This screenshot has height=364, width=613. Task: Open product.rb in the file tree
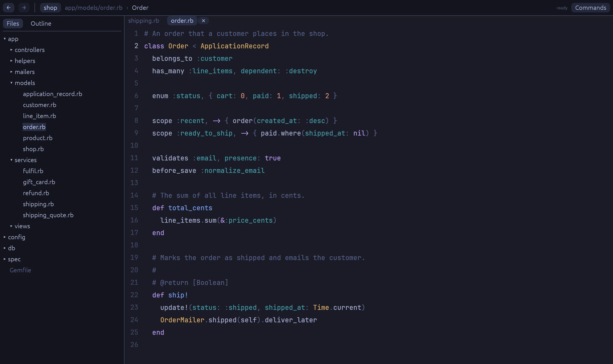point(38,138)
